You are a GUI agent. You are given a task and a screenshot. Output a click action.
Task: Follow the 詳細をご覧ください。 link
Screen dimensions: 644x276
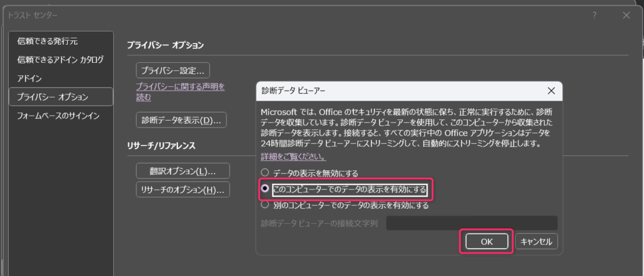pos(294,157)
